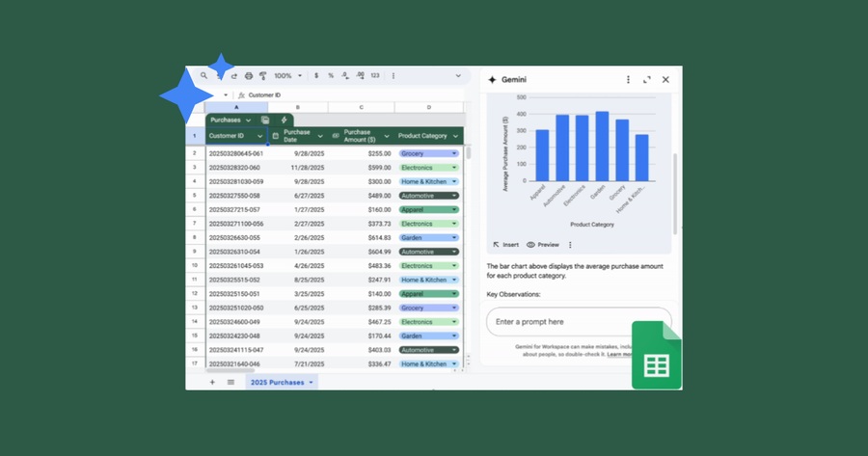Image resolution: width=868 pixels, height=456 pixels.
Task: Open the Customer ID column dropdown
Action: point(259,136)
